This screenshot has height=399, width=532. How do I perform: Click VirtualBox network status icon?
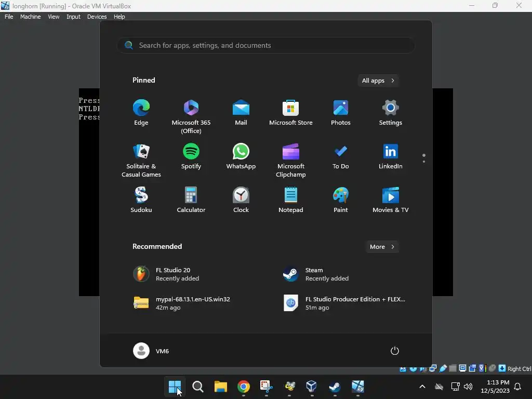433,368
